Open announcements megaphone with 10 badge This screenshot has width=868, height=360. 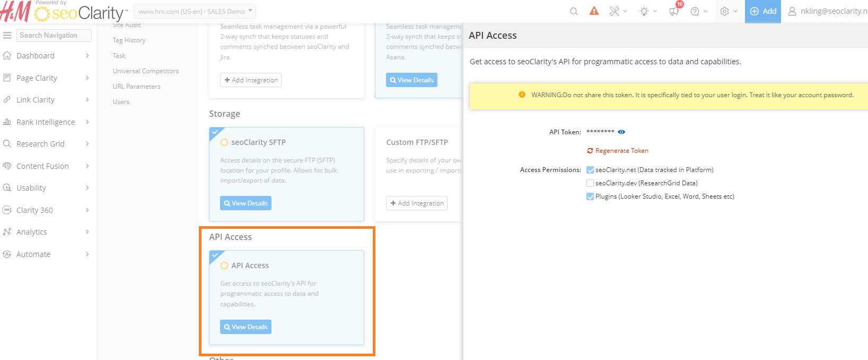click(674, 11)
